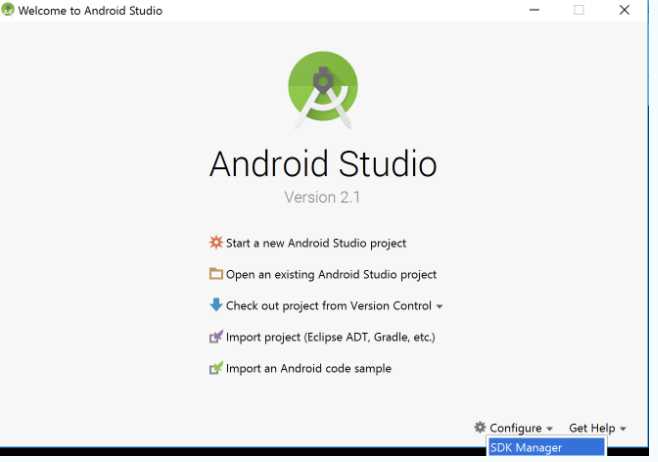Click the large Android Studio heading text

323,164
